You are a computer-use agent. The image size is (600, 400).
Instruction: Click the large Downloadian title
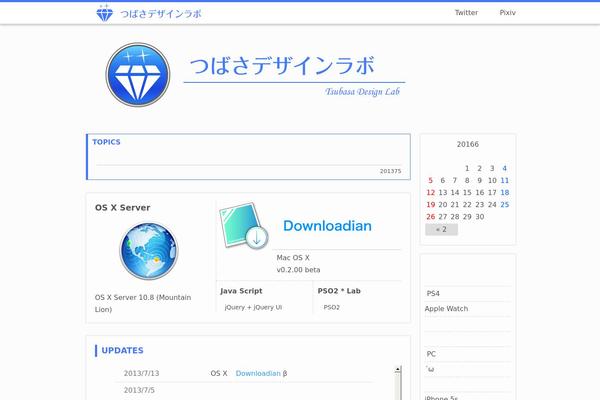327,226
